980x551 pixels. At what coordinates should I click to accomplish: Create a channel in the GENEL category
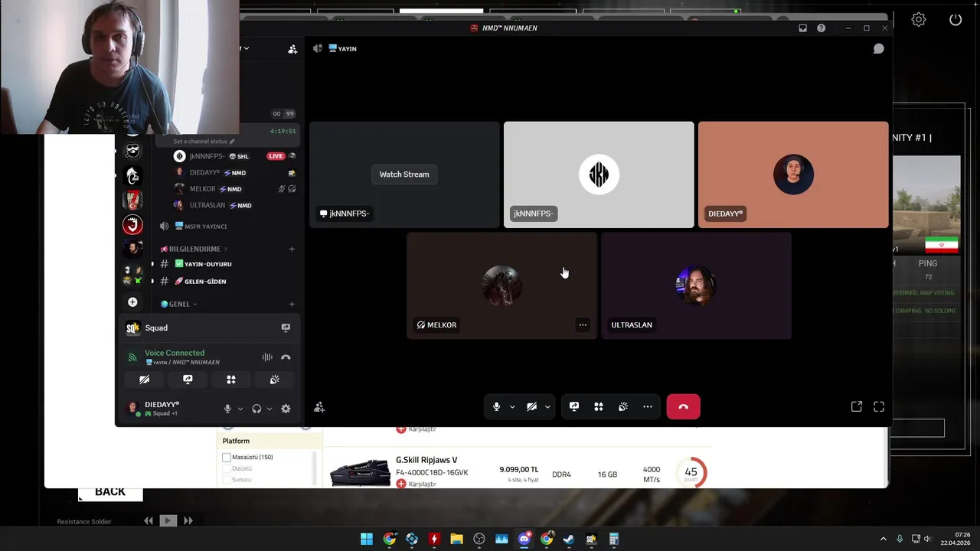click(292, 304)
